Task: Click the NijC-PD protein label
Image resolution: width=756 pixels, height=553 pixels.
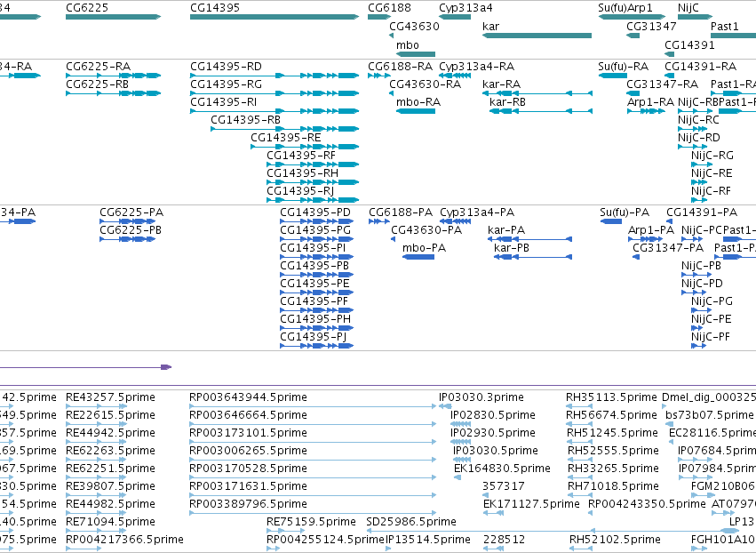Action: click(x=702, y=284)
